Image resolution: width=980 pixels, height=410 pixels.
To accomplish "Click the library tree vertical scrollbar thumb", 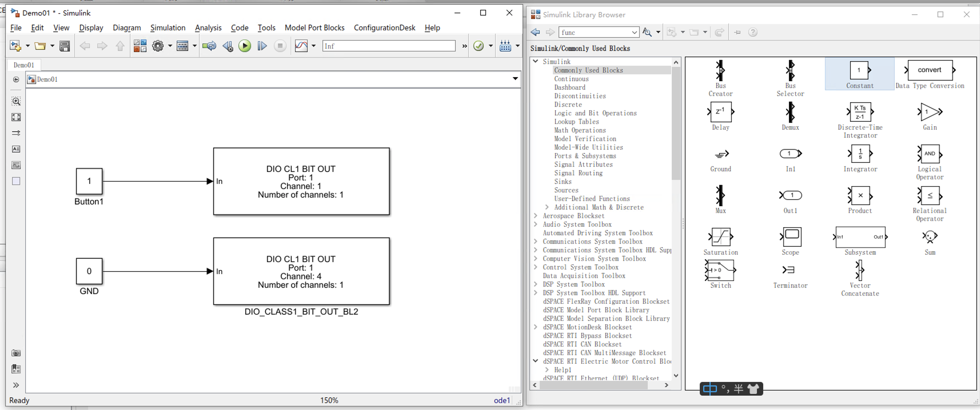I will coord(676,124).
